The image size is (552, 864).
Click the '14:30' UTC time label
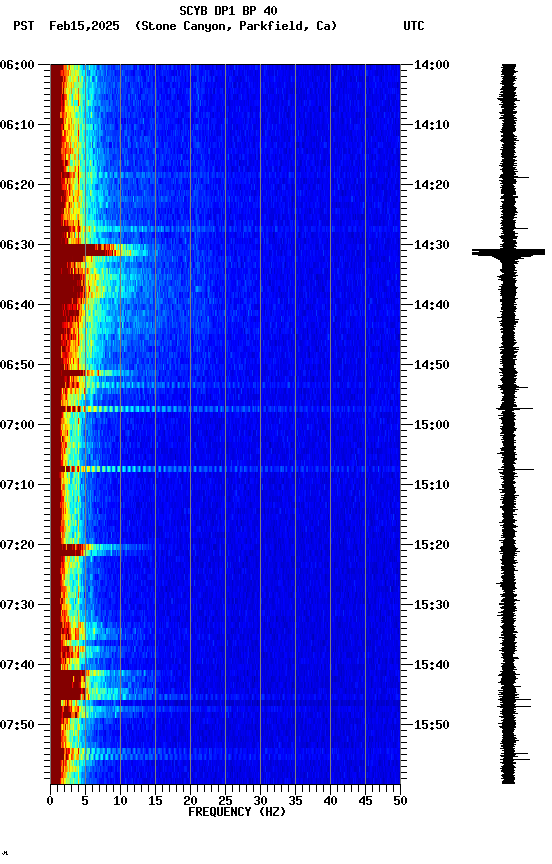pos(432,245)
